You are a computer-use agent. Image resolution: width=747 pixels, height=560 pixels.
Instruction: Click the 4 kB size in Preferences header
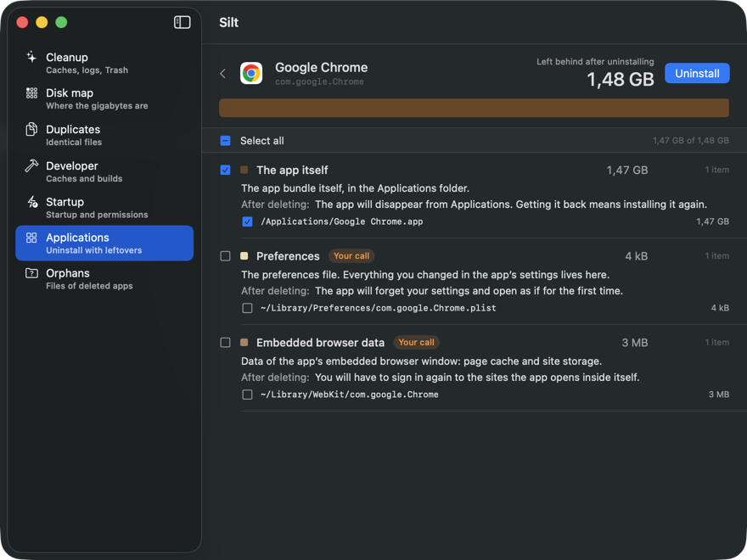637,256
